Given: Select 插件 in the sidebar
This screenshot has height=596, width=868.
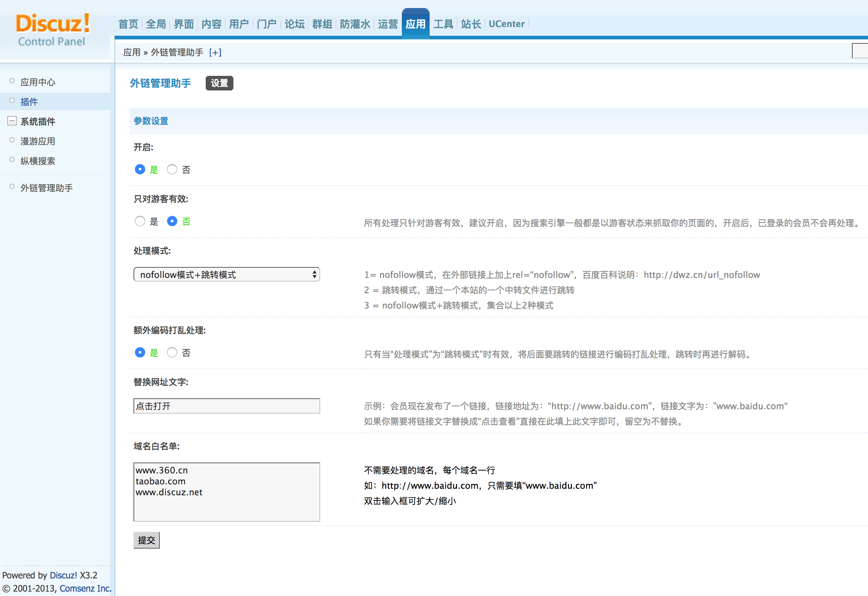Looking at the screenshot, I should click(29, 101).
